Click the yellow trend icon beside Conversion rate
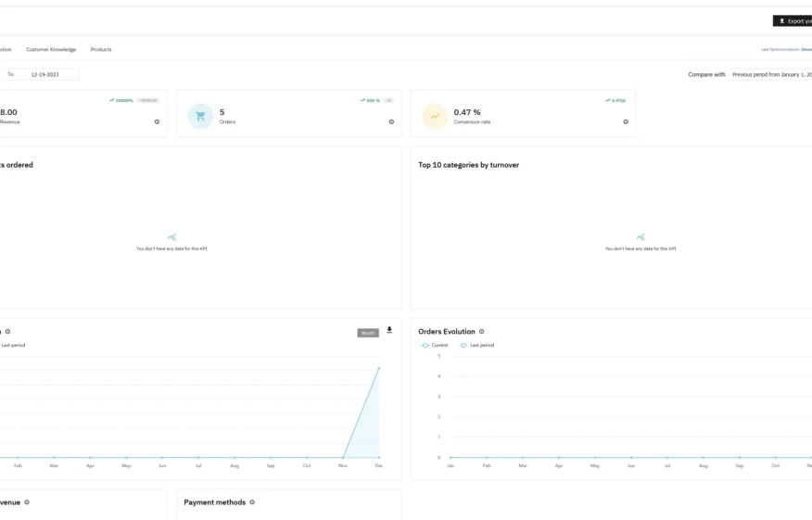The height and width of the screenshot is (520, 812). click(435, 116)
